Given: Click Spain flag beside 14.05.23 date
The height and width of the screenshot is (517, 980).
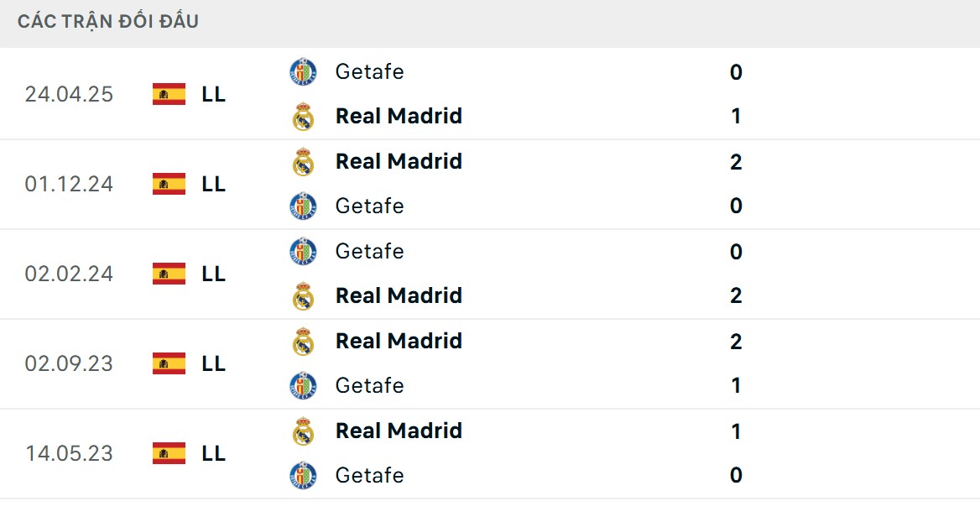Looking at the screenshot, I should (169, 453).
